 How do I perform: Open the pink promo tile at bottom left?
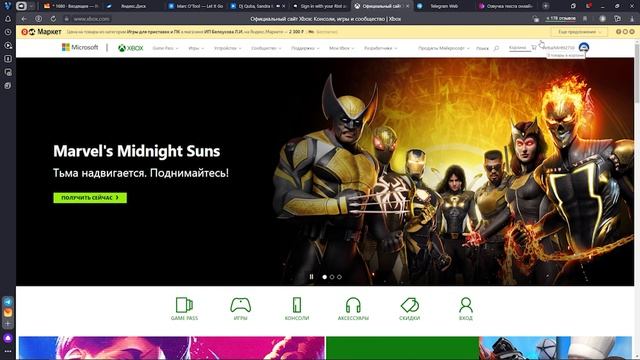[171, 348]
